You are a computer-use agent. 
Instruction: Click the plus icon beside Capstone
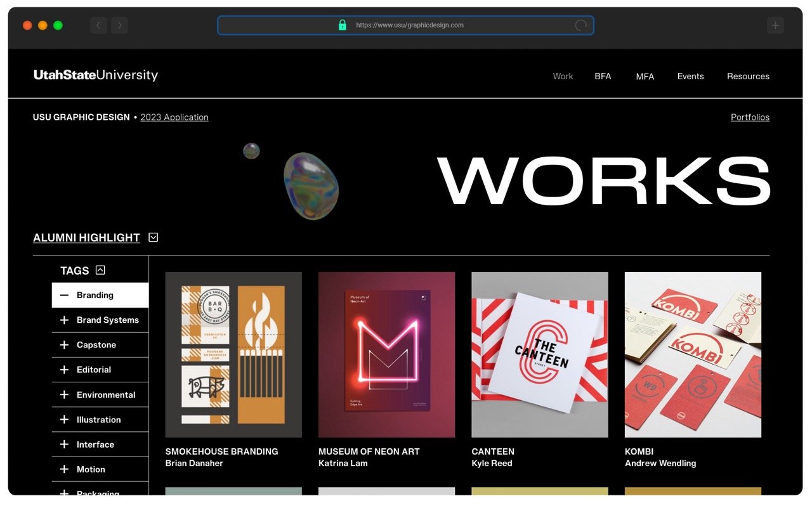tap(64, 345)
